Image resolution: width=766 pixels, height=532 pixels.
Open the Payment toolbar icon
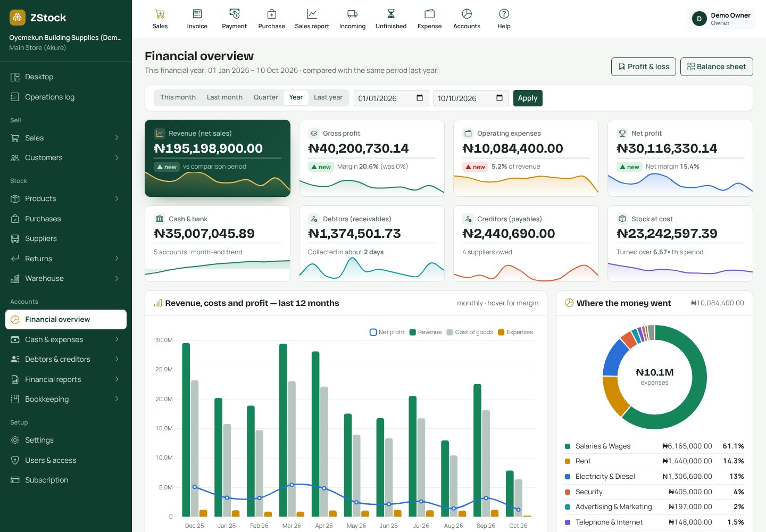coord(235,14)
